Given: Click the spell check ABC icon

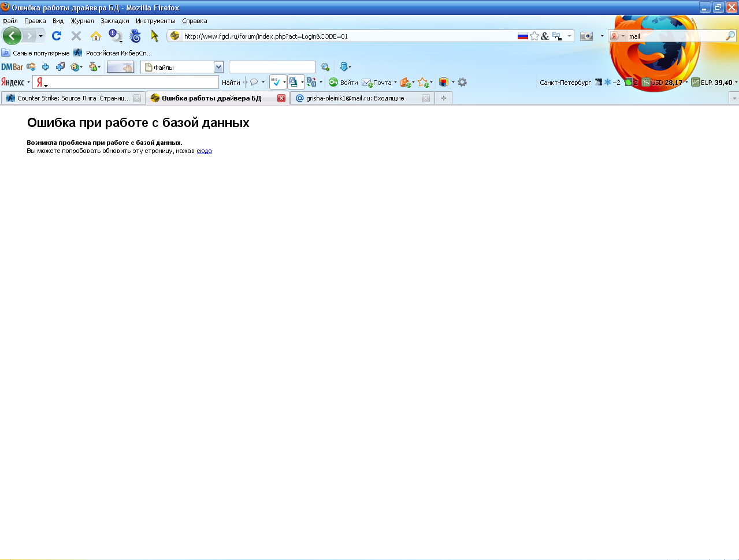Looking at the screenshot, I should [x=276, y=82].
